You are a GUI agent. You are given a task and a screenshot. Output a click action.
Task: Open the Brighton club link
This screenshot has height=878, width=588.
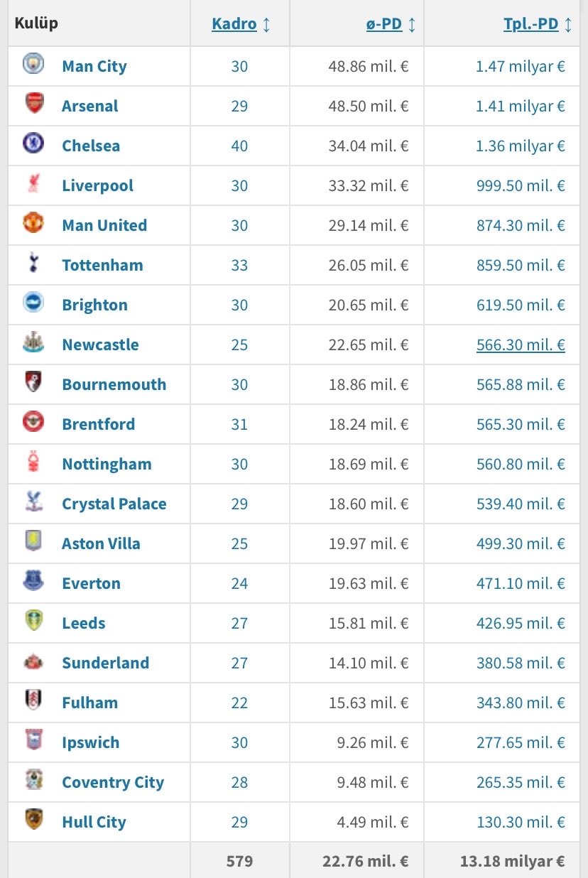click(94, 305)
